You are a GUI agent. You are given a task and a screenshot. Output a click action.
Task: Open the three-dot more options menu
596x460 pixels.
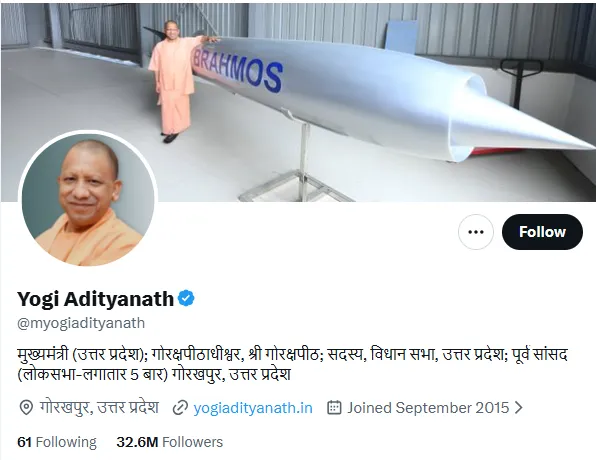(x=476, y=232)
